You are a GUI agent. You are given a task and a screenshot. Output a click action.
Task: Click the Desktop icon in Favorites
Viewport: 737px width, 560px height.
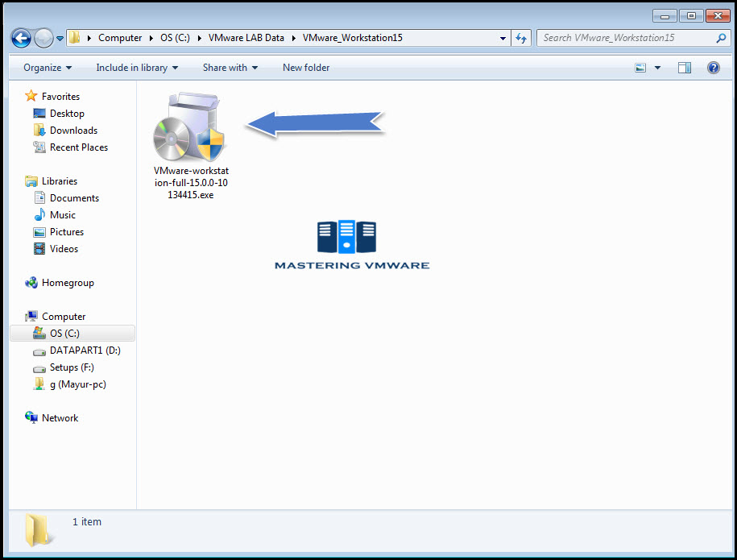coord(39,114)
